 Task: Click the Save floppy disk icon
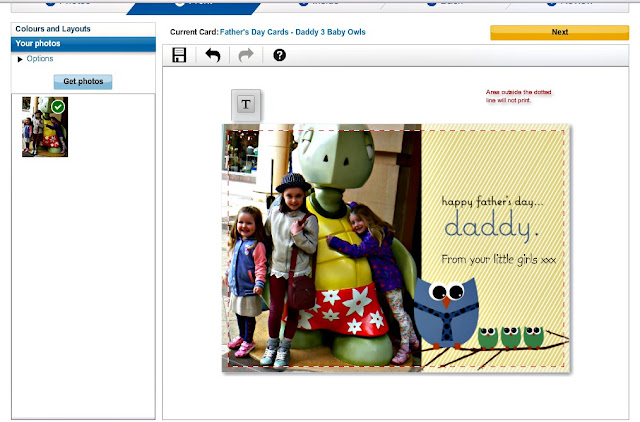(x=179, y=55)
